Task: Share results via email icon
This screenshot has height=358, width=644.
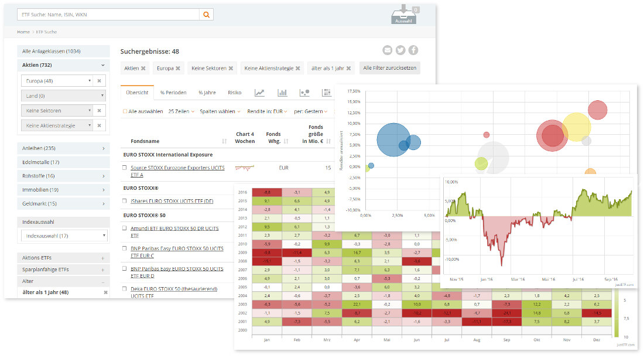Action: point(387,50)
